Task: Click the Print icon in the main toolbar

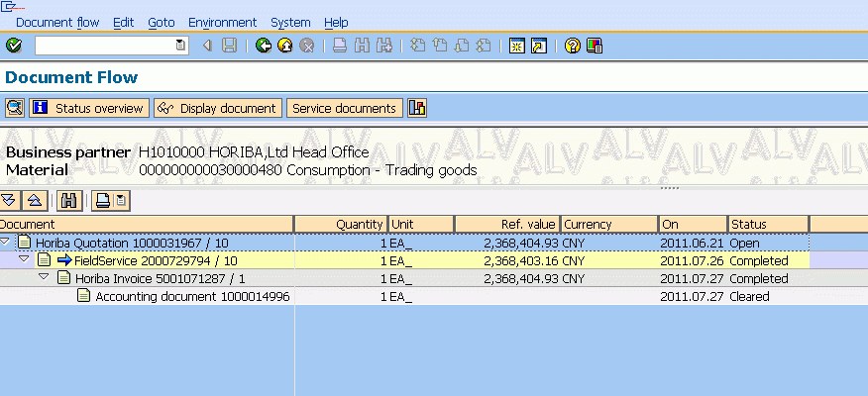Action: click(x=340, y=46)
